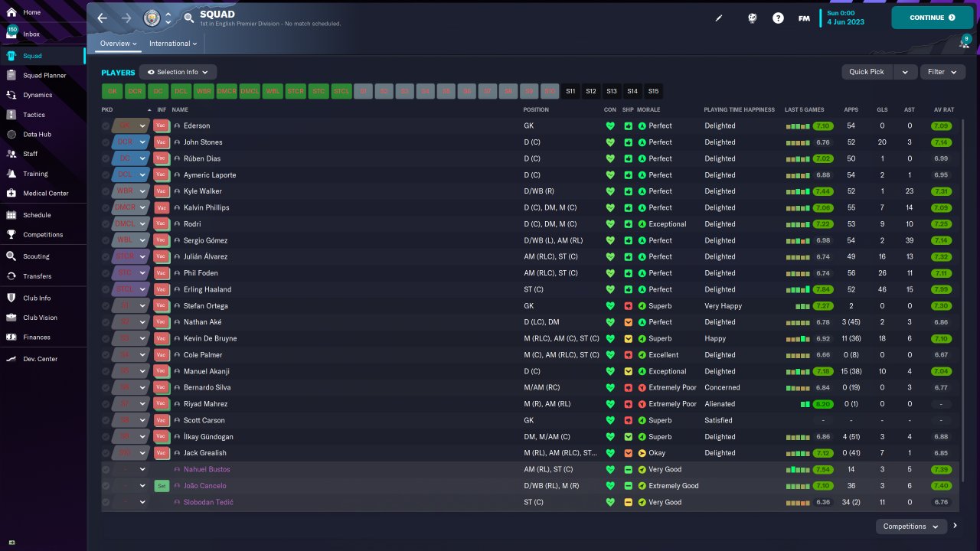Open Dev. Center in the sidebar
Screen dimensions: 980x551
tap(43, 359)
